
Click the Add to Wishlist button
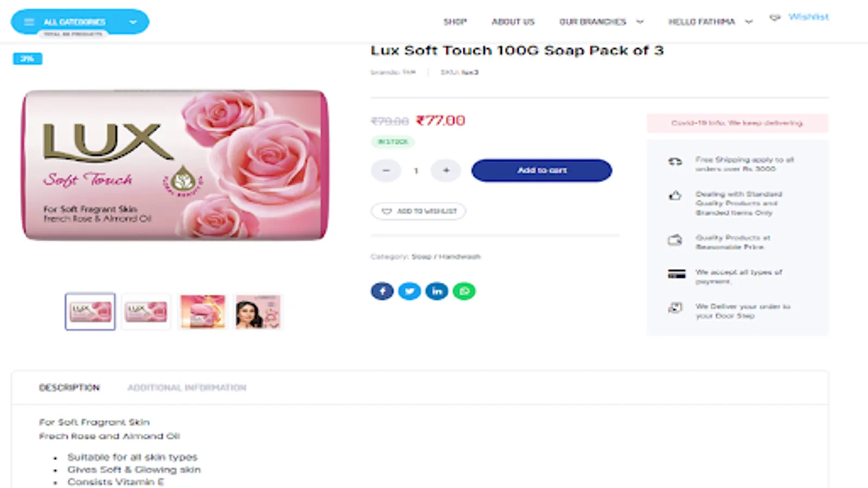click(418, 211)
